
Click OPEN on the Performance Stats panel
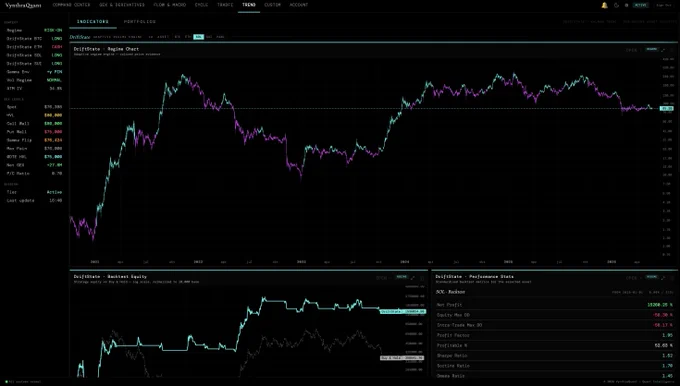(631, 278)
